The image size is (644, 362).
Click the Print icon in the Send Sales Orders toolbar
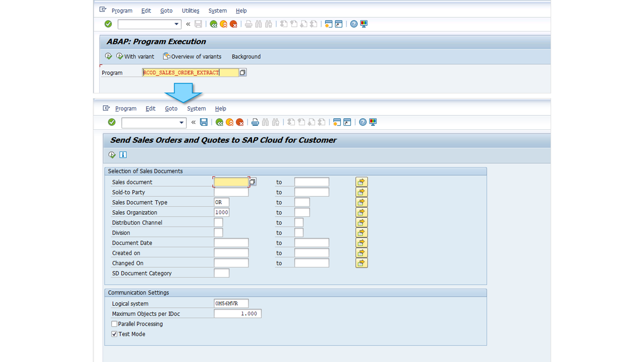click(x=255, y=122)
